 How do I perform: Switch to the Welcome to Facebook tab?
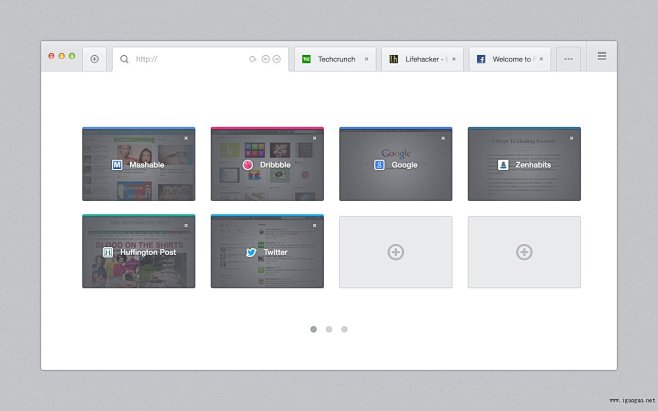(509, 59)
